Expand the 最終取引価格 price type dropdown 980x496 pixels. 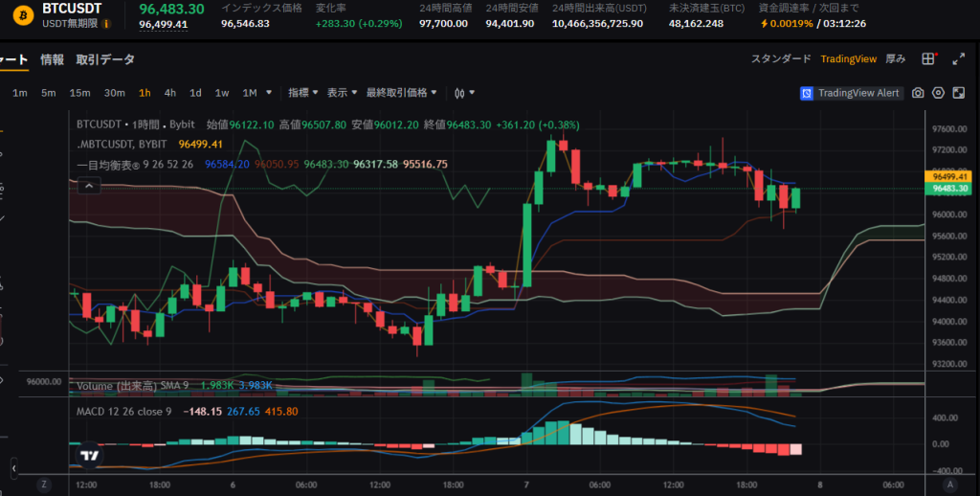401,93
